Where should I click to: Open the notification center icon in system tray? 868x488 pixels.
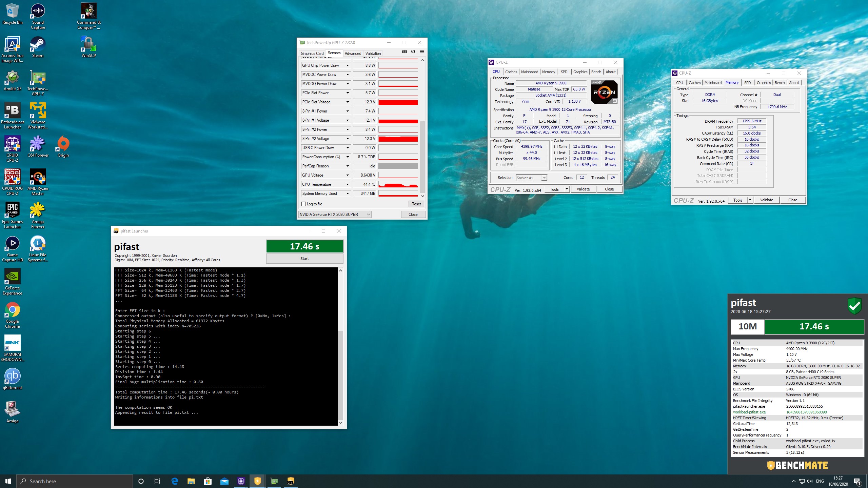pyautogui.click(x=857, y=481)
